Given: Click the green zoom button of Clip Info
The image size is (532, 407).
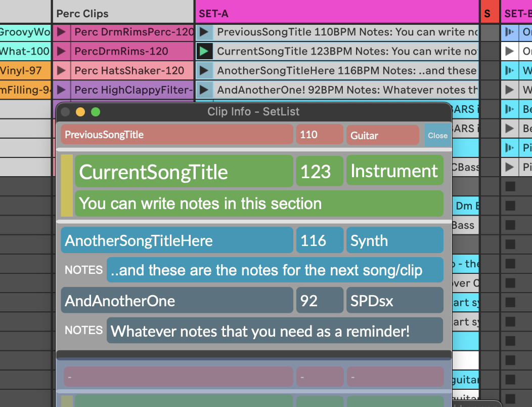Looking at the screenshot, I should pyautogui.click(x=96, y=112).
